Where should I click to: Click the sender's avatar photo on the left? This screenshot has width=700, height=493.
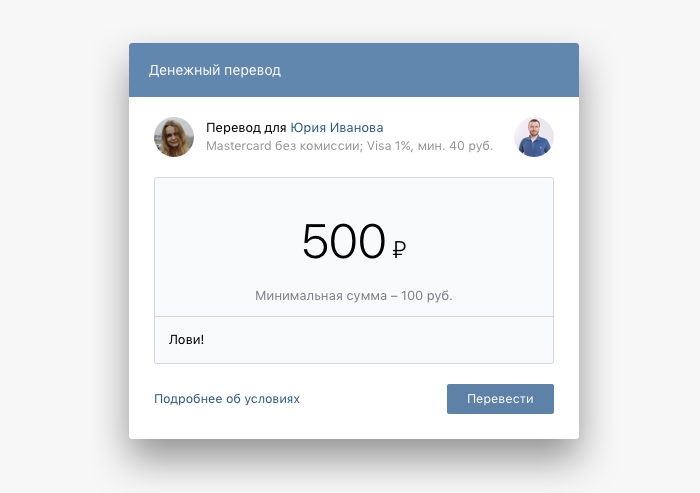pyautogui.click(x=174, y=137)
